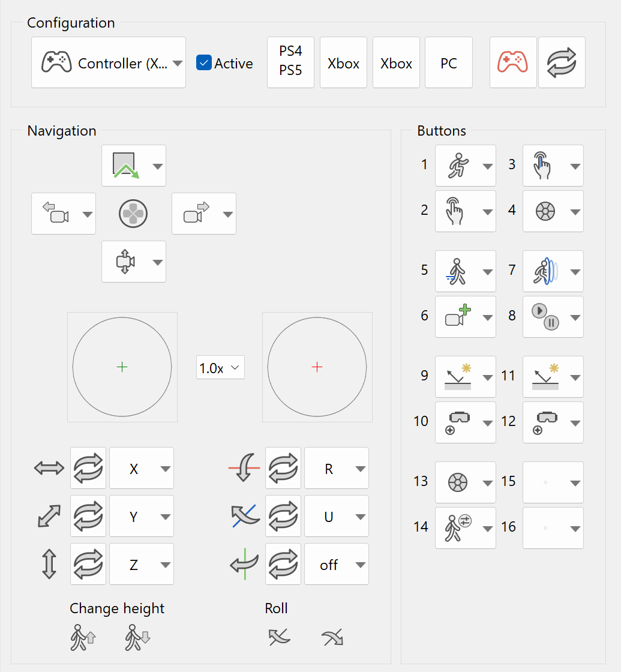Select the sprint icon for button 1
Screen dimensions: 621x672
click(x=459, y=165)
